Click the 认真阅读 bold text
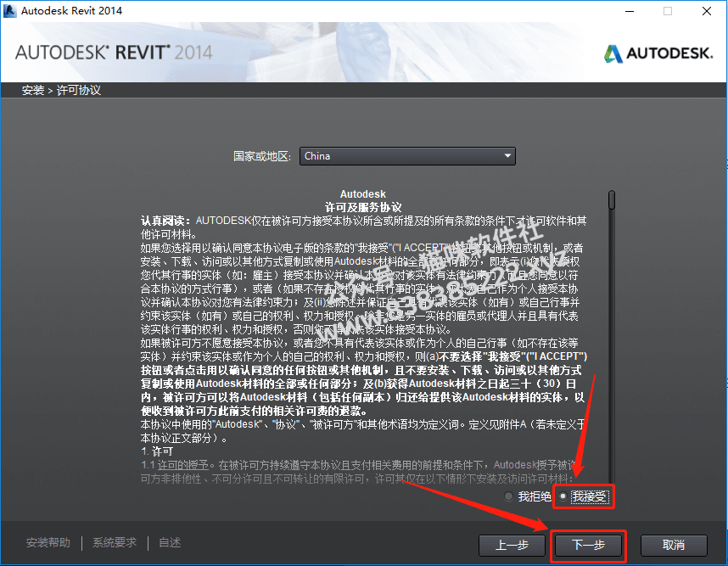 (x=165, y=221)
